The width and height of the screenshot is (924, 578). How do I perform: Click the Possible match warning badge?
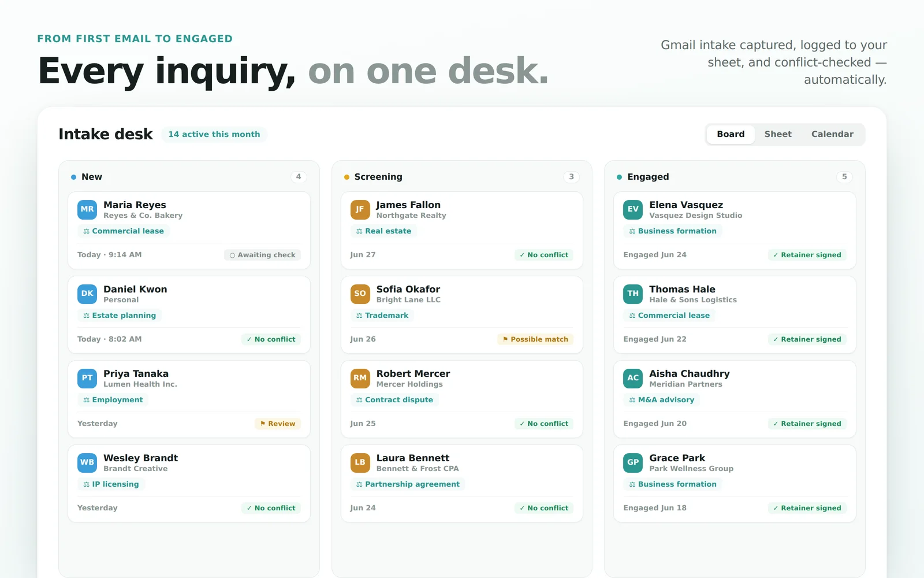coord(535,339)
